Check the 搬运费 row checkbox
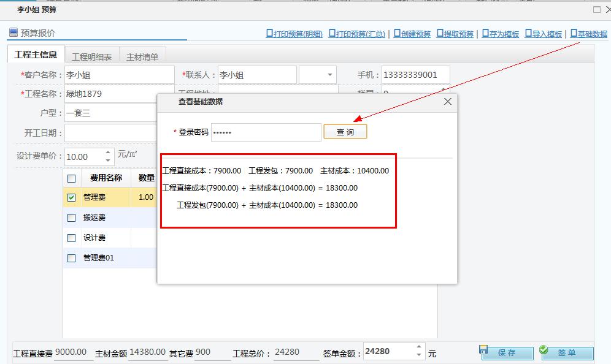Image resolution: width=611 pixels, height=364 pixels. click(x=71, y=218)
